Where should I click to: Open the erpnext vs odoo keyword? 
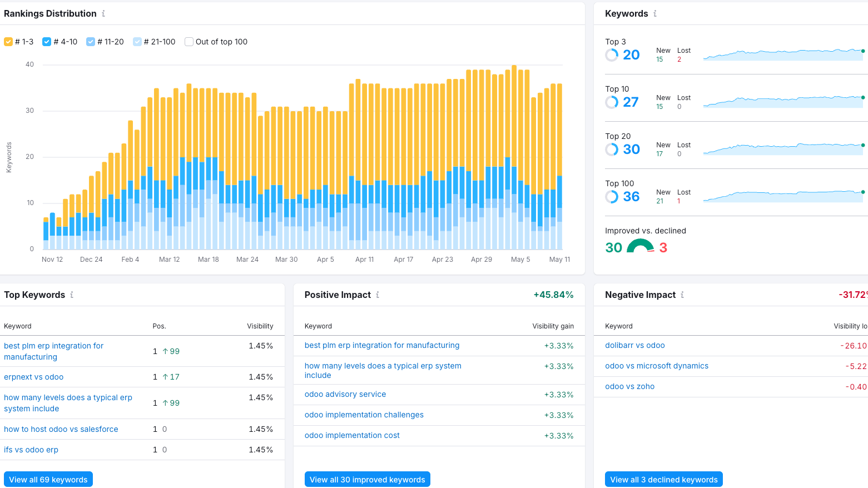coord(34,377)
